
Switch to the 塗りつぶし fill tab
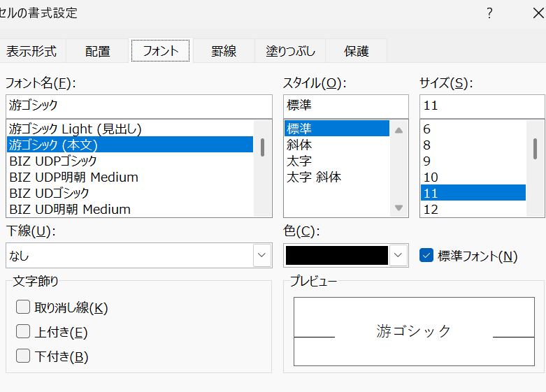tap(290, 51)
